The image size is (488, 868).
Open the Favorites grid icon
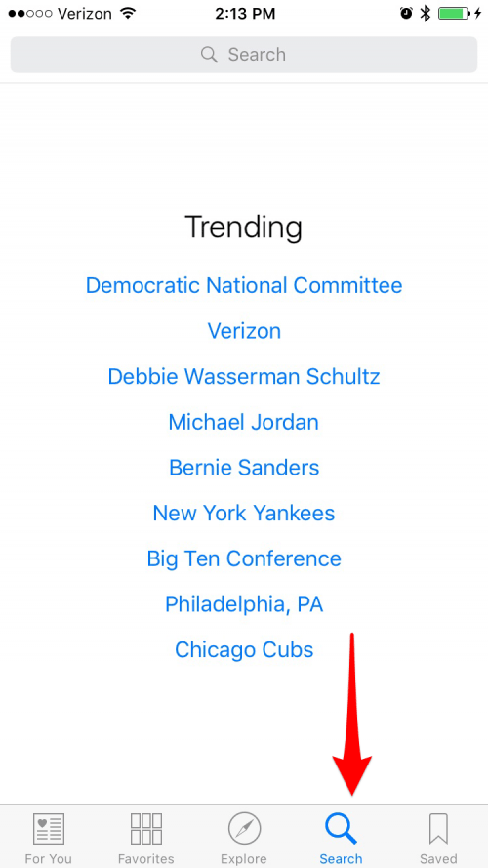click(146, 829)
